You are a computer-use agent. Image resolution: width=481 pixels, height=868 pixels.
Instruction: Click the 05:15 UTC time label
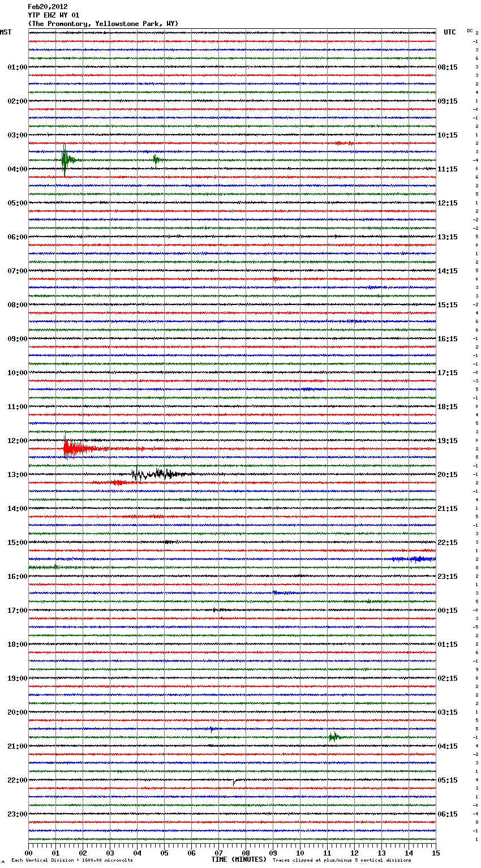(448, 780)
